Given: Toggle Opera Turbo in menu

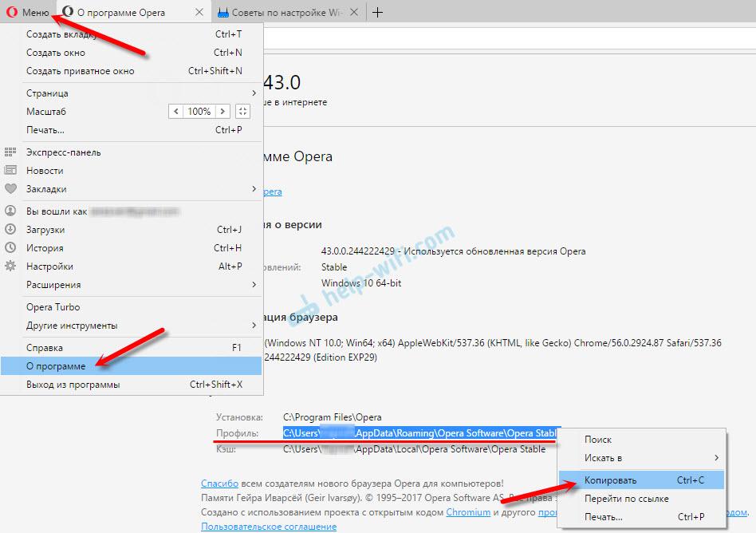Looking at the screenshot, I should point(132,307).
